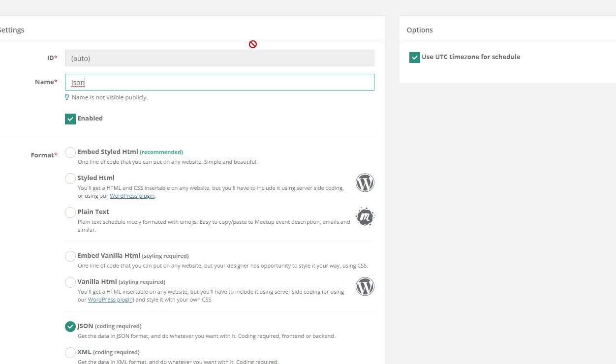Select the XML format option

point(70,352)
